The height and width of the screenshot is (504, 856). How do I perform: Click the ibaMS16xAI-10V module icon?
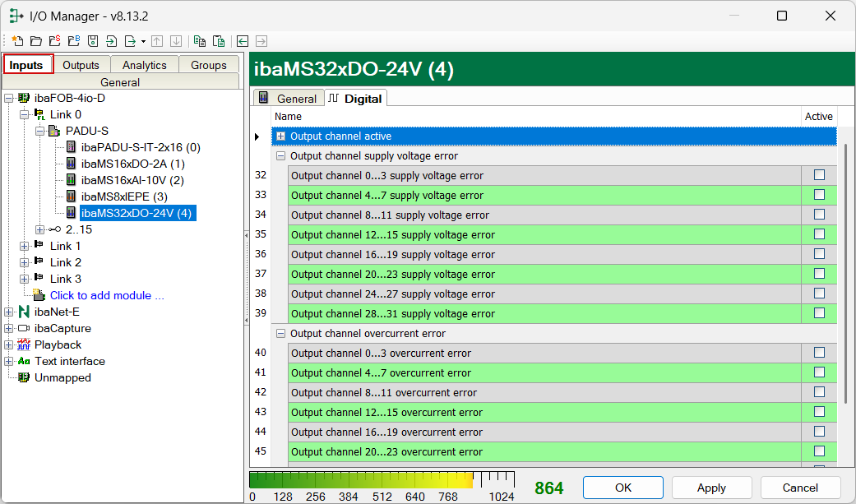tap(72, 180)
